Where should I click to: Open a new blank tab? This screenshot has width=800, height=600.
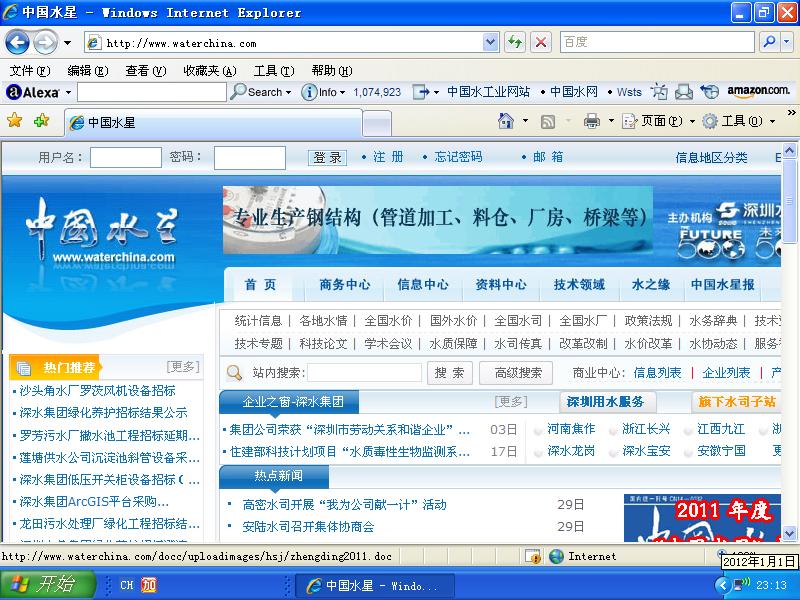click(x=377, y=124)
